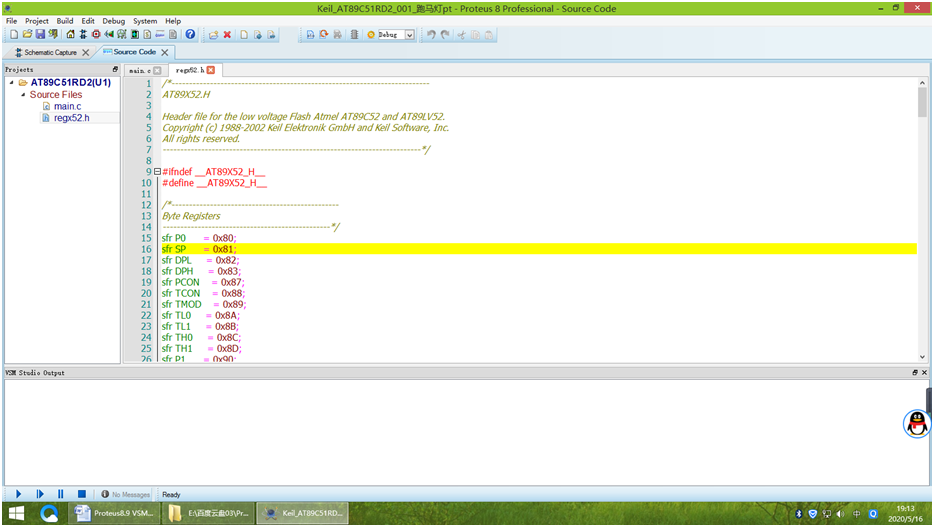Viewport: 934px width, 527px height.
Task: Click the Design Explorer toolbar icon
Action: [135, 35]
